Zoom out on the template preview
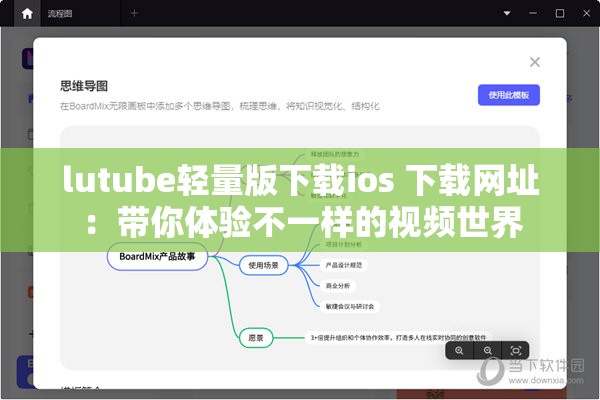Screen dimensions: 600x400 (x=488, y=350)
